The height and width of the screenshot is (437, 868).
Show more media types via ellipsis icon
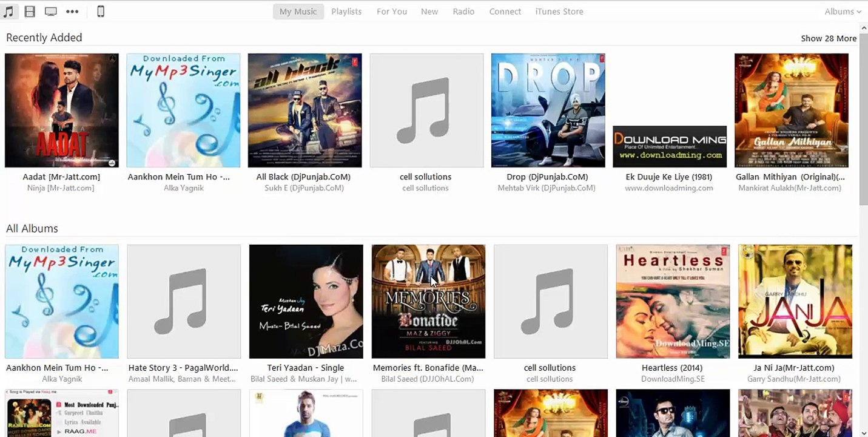72,12
